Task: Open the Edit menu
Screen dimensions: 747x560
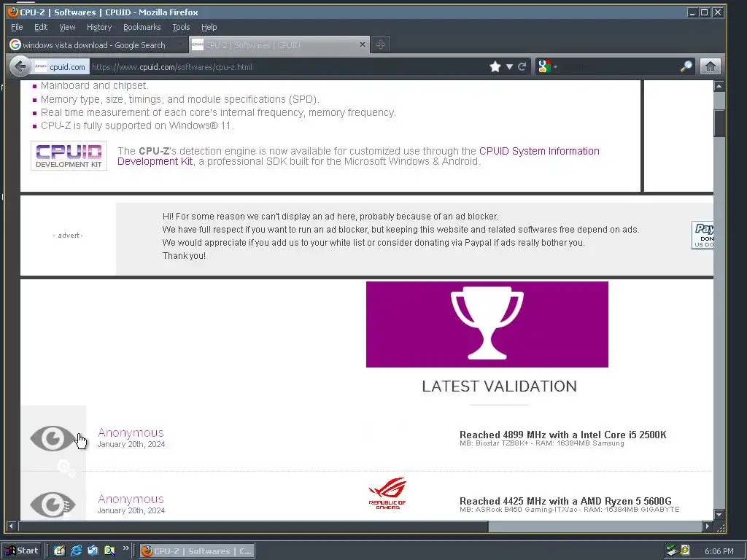Action: 41,27
